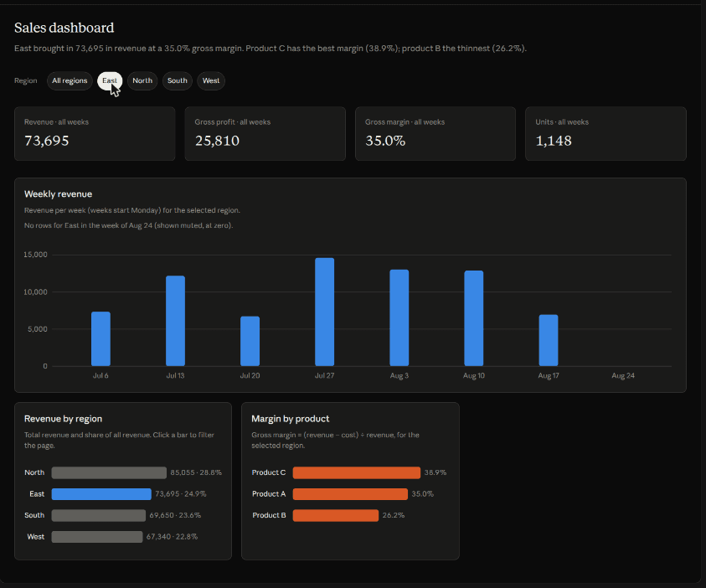Click the '69,650 · 23.6%' South value
This screenshot has width=706, height=588.
(175, 515)
